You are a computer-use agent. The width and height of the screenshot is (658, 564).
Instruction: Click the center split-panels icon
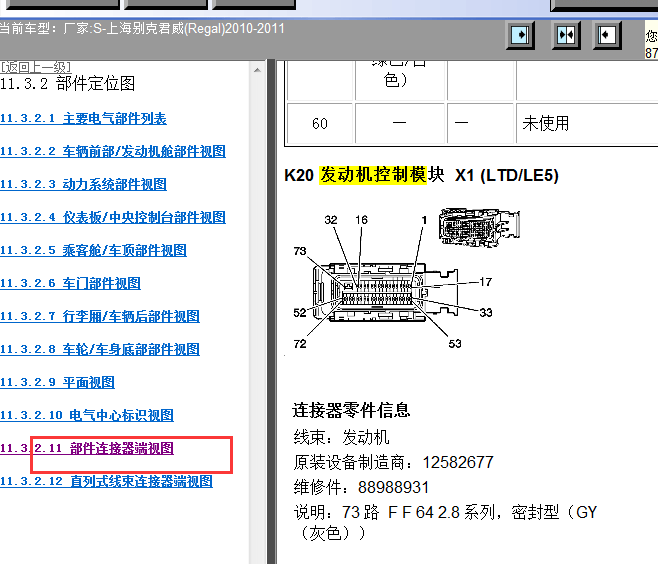tap(566, 35)
